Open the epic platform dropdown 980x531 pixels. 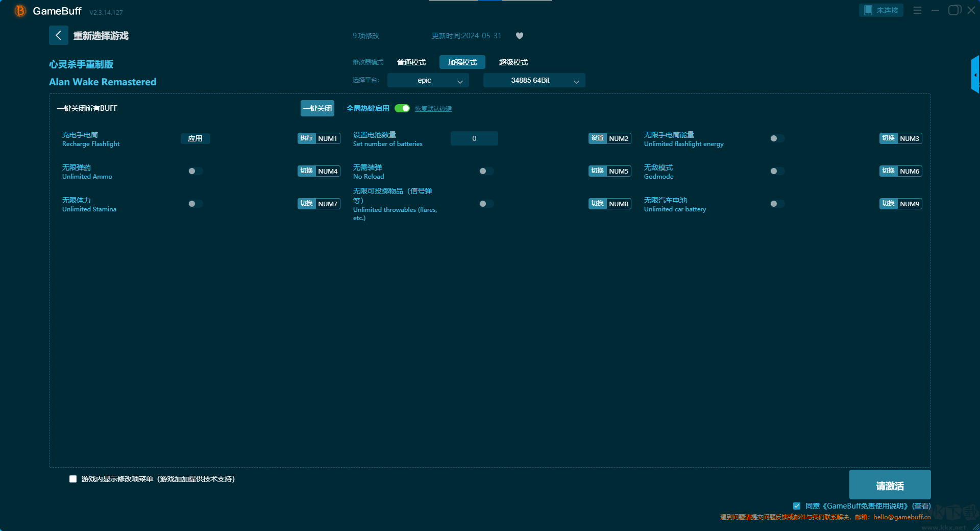click(428, 80)
